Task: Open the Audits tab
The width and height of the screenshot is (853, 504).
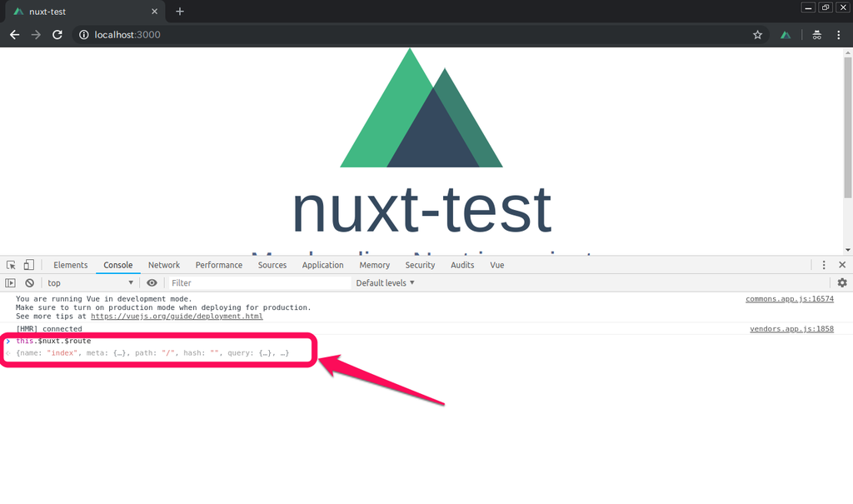Action: point(462,265)
